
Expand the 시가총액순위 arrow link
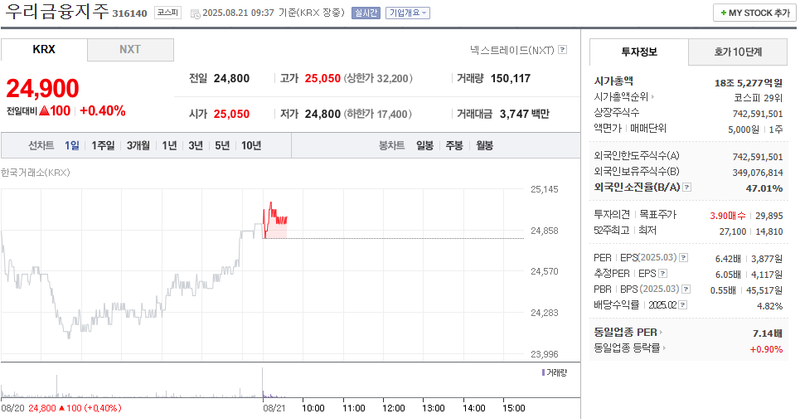652,96
